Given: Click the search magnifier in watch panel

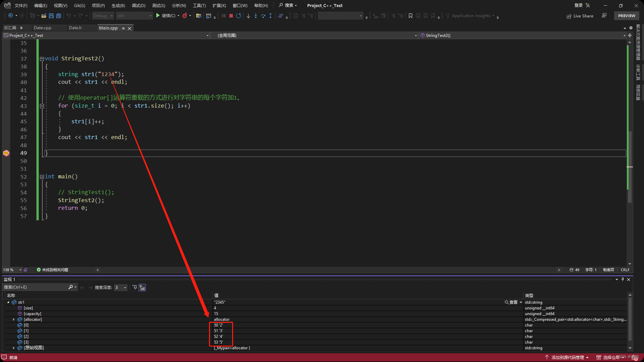Looking at the screenshot, I should point(70,287).
